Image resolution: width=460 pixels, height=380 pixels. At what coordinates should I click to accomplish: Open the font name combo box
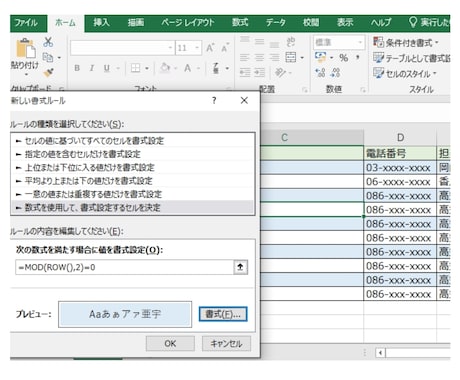click(x=122, y=48)
